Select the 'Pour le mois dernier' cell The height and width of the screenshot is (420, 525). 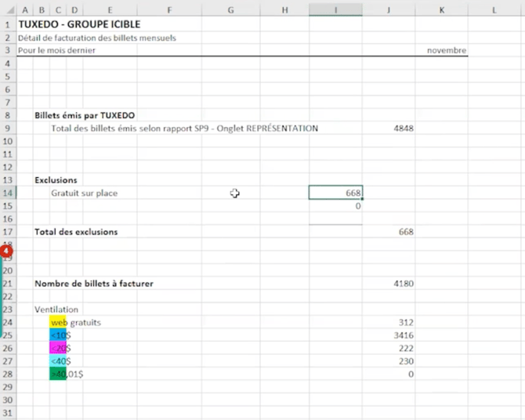(x=56, y=50)
